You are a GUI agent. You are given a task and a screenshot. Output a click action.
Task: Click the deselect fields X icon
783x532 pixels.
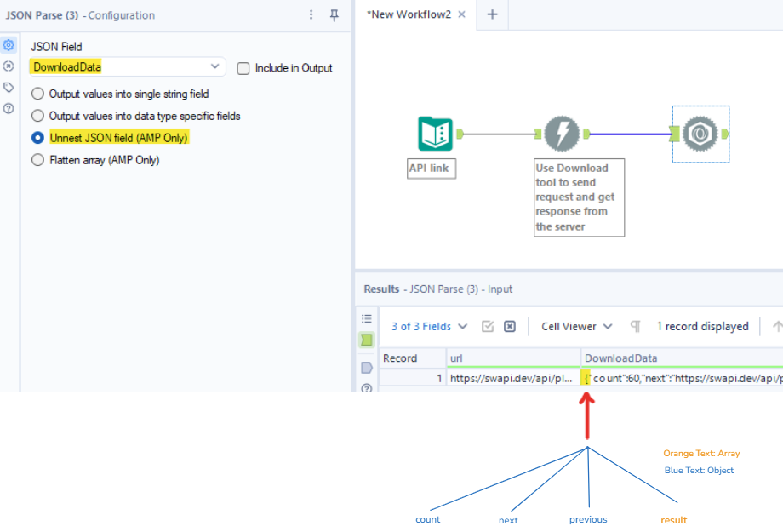[509, 326]
